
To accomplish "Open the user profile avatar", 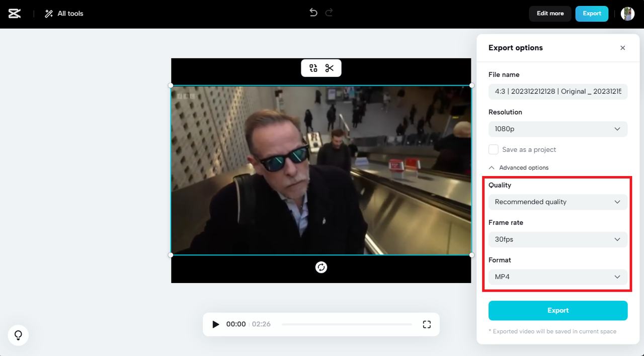I will [x=627, y=14].
